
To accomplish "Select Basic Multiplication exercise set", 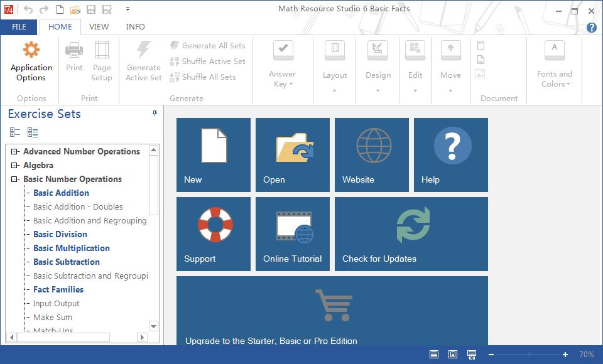I will point(72,249).
